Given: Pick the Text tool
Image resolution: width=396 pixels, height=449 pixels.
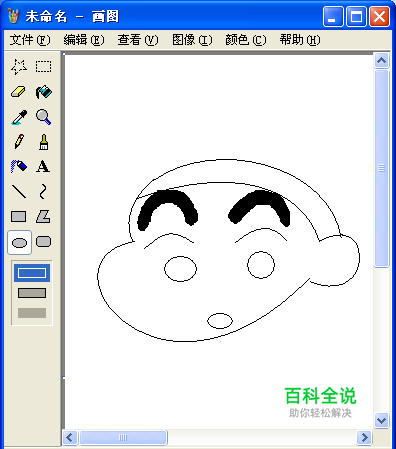Looking at the screenshot, I should [x=44, y=166].
